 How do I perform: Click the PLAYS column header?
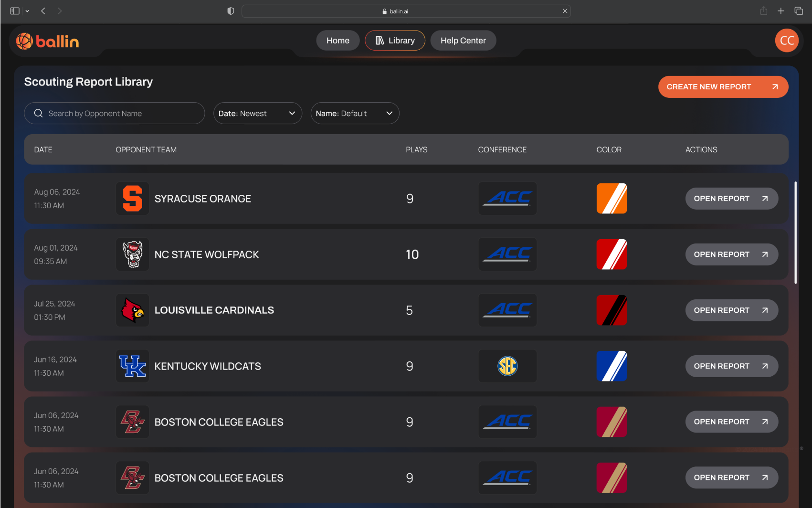tap(417, 149)
